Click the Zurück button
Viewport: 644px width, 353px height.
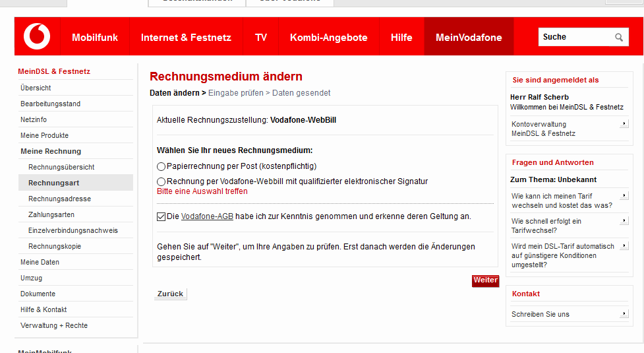click(171, 294)
